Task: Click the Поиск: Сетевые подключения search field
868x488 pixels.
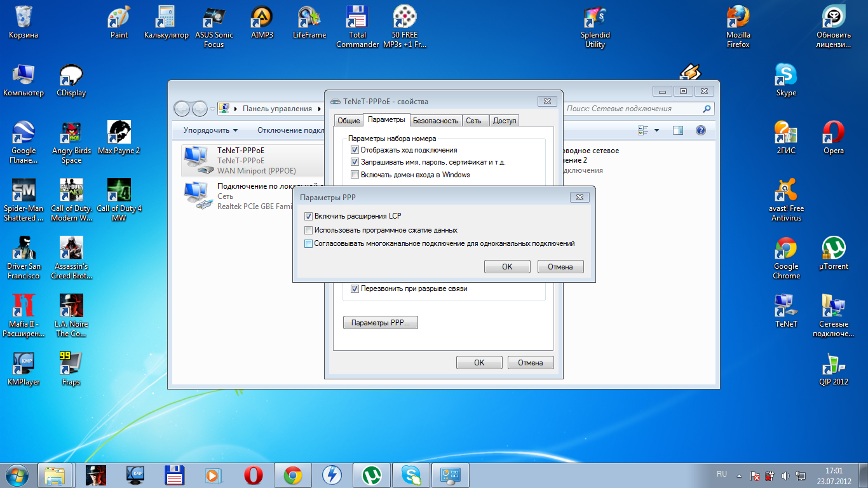Action: click(x=639, y=109)
